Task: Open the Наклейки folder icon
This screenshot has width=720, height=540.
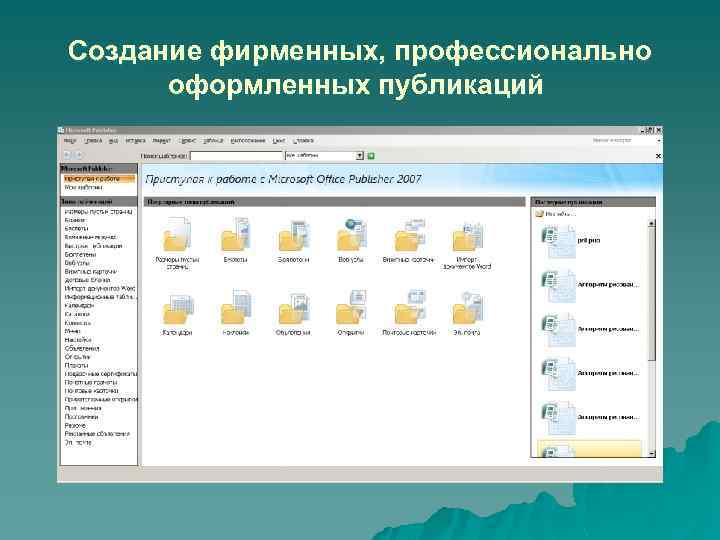Action: click(x=235, y=308)
